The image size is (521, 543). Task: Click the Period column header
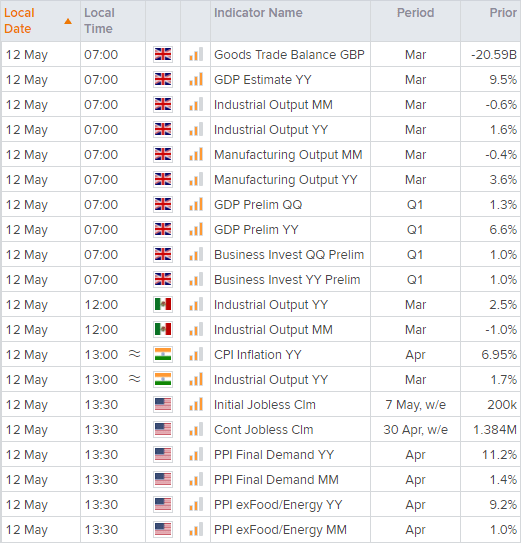click(x=415, y=13)
